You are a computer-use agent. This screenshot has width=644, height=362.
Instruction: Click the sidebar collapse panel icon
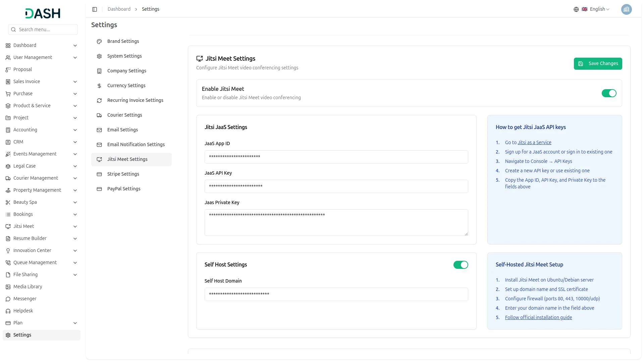tap(95, 9)
